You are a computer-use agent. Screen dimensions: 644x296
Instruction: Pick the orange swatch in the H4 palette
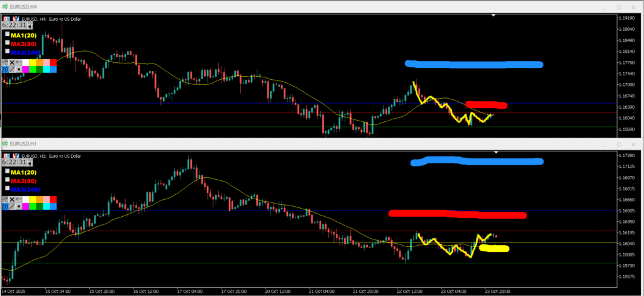[40, 62]
